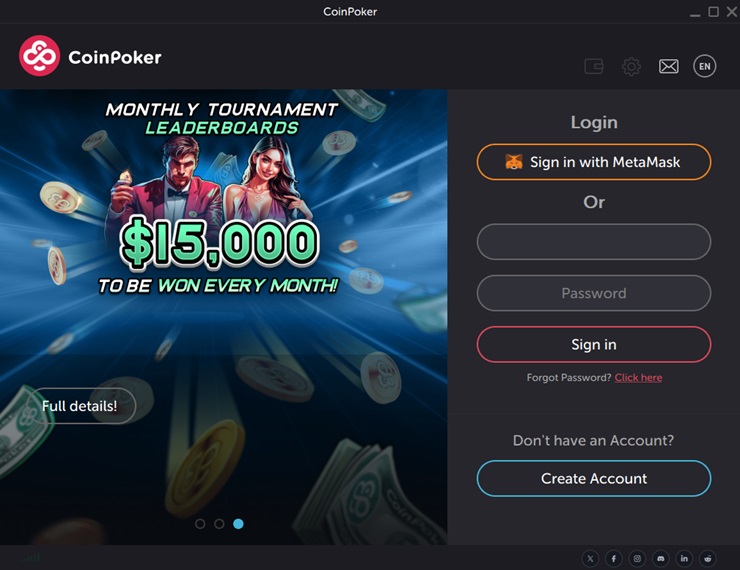Click the Create Account button
This screenshot has width=740, height=570.
tap(594, 478)
